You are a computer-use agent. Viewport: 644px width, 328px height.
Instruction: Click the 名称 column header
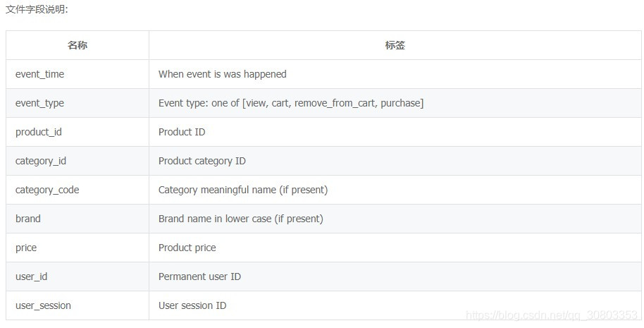coord(78,45)
